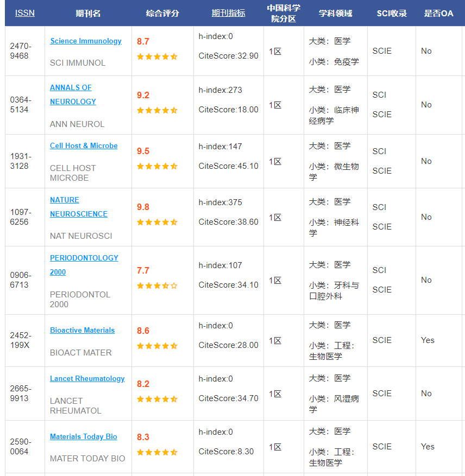
Task: Click the CiteScore:38.60 value
Action: (x=229, y=222)
